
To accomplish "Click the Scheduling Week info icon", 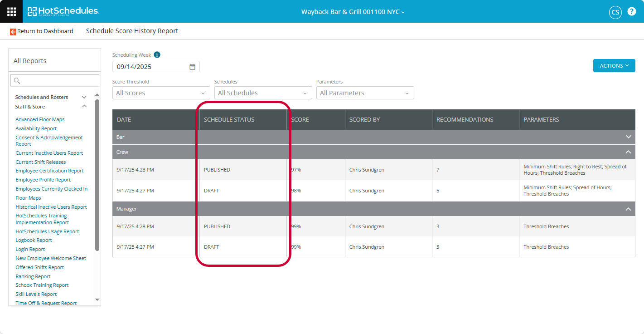I will click(x=157, y=55).
